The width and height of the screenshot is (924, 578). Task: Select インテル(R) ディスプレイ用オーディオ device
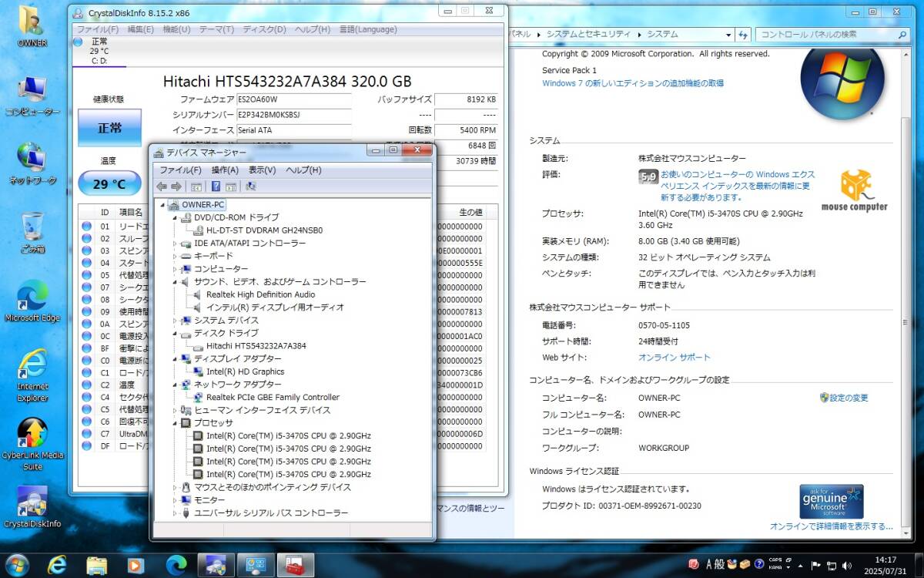pyautogui.click(x=275, y=307)
